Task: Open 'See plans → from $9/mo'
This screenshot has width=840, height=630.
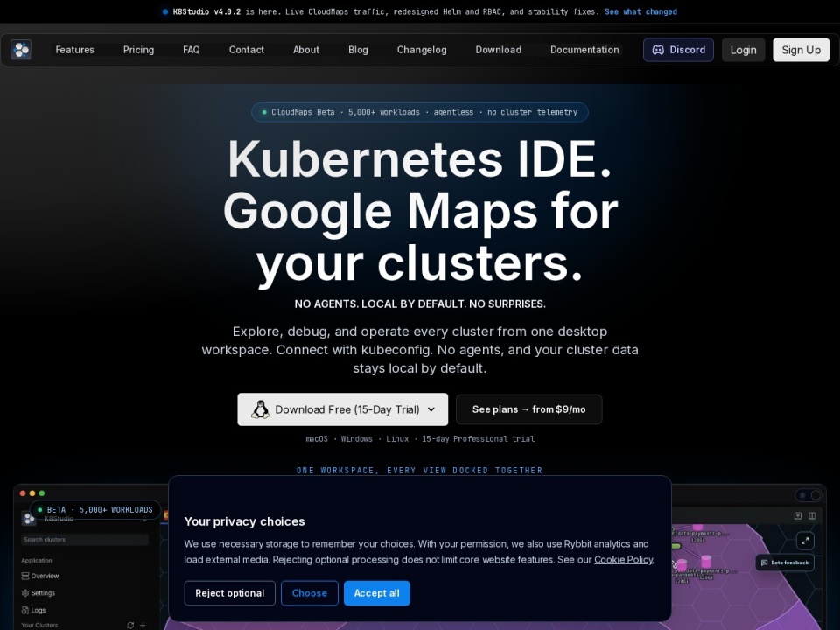Action: click(x=528, y=409)
